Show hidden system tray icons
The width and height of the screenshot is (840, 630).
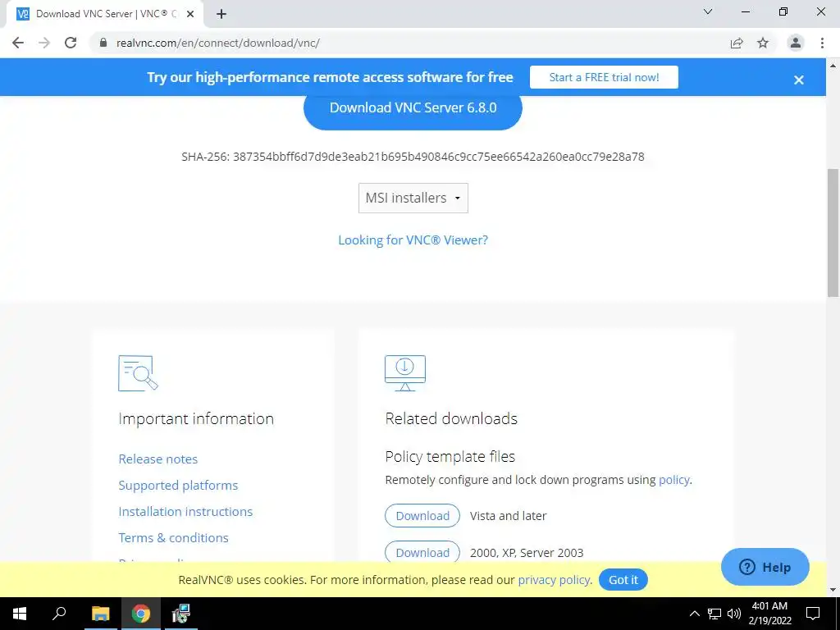point(694,614)
